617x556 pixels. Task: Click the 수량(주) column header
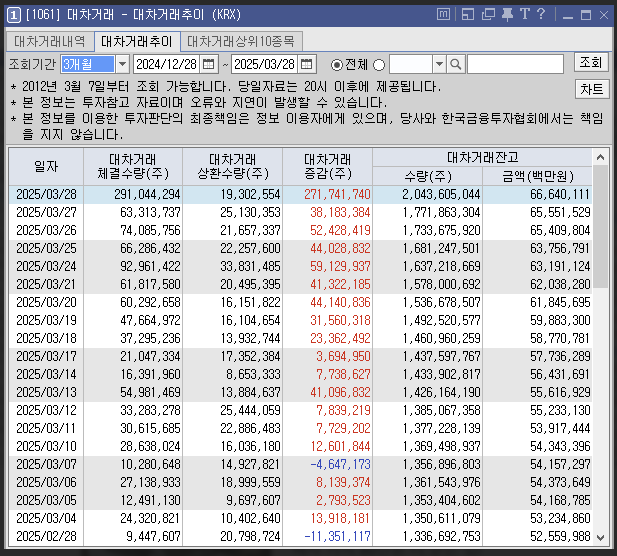[x=428, y=176]
